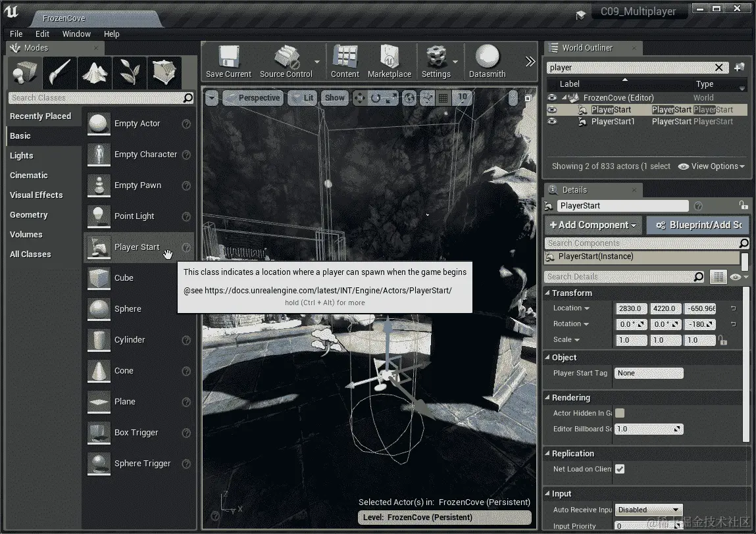
Task: Toggle visibility eye for FrozenCove (Editor)
Action: (x=552, y=98)
